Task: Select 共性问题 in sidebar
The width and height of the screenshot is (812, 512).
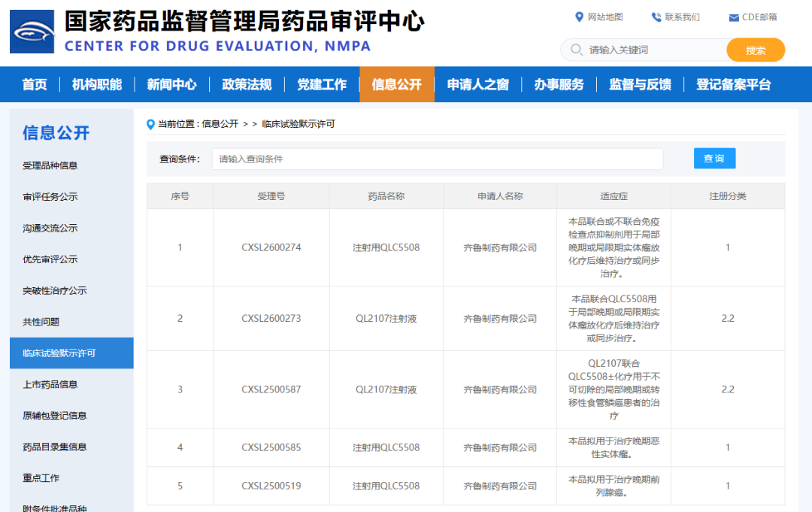Action: click(x=41, y=322)
